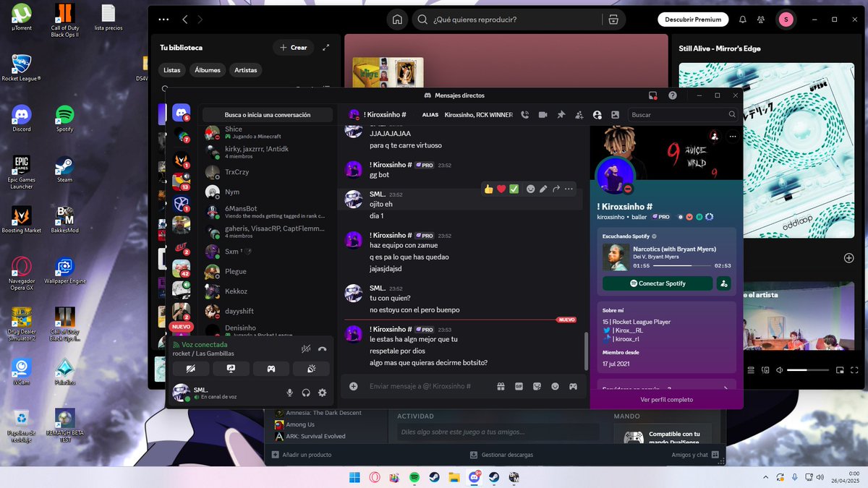Viewport: 868px width, 488px height.
Task: Open Spotify three-dot menu at top left
Action: (x=163, y=20)
